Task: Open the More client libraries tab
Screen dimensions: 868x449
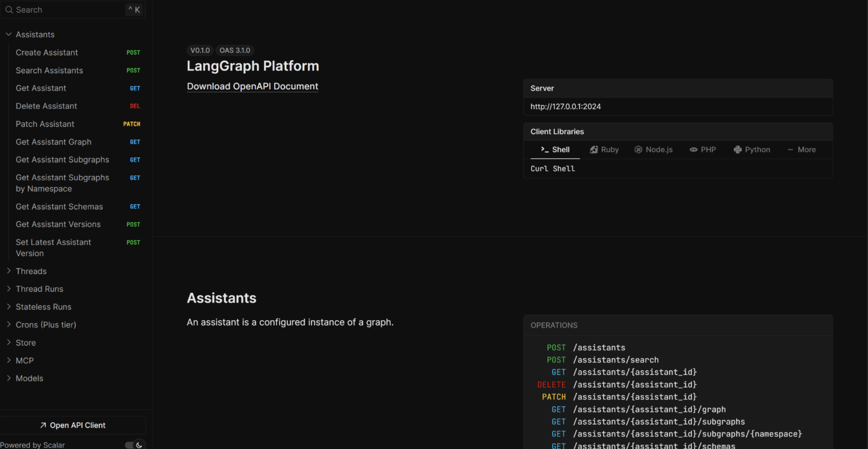Action: [801, 150]
